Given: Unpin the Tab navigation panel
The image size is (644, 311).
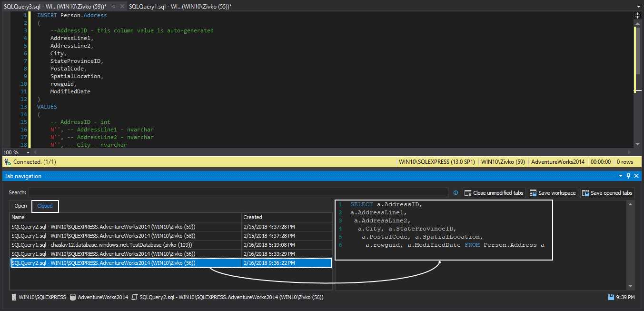Looking at the screenshot, I should [628, 176].
